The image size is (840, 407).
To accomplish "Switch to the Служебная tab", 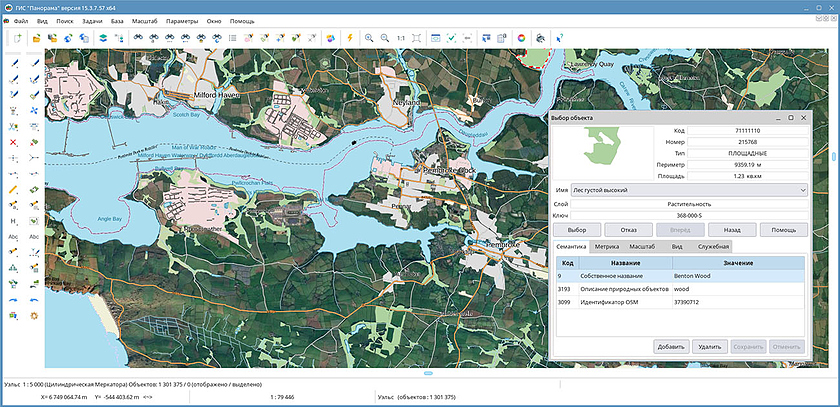I will [714, 245].
